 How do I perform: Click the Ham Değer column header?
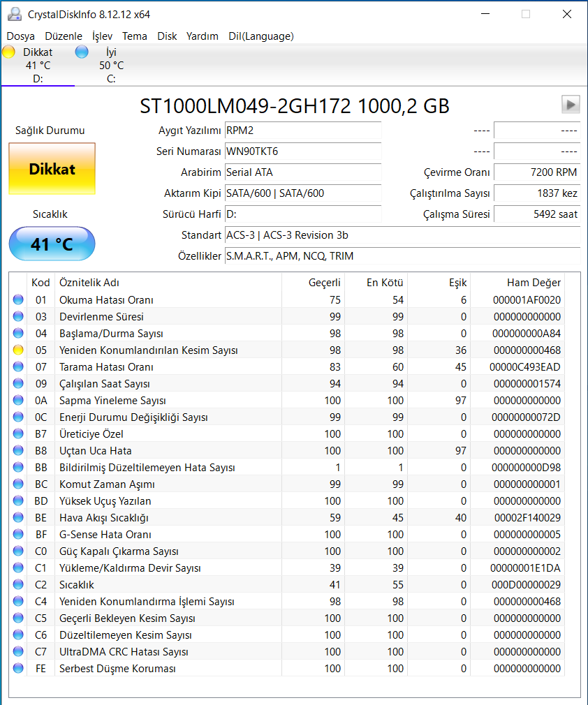[x=534, y=283]
